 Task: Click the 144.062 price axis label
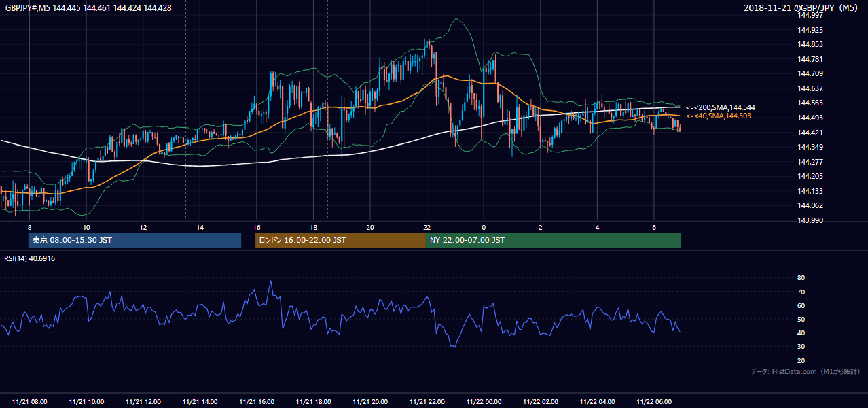point(810,205)
